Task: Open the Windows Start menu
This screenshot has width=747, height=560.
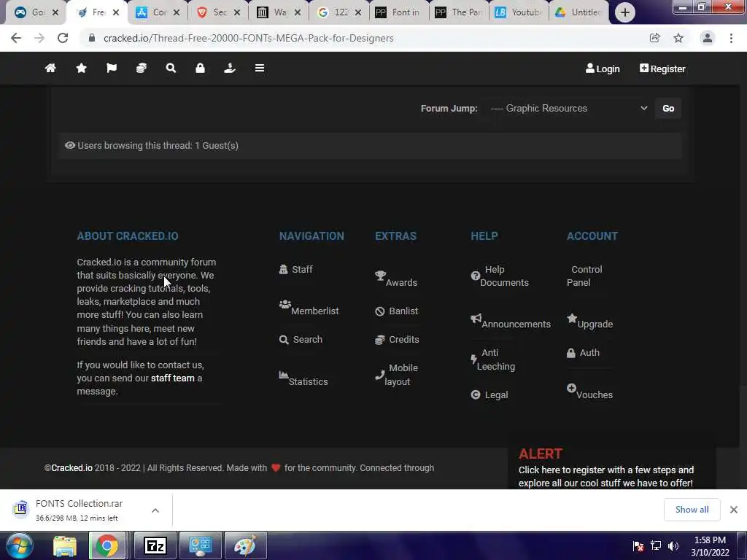Action: [x=19, y=545]
